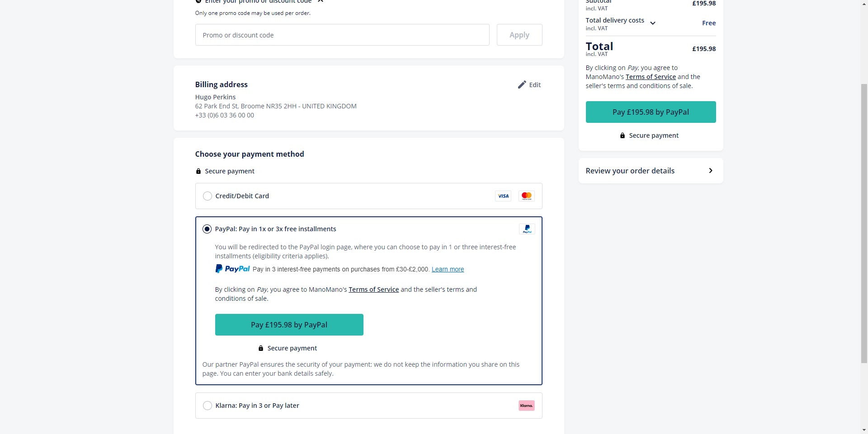Click the pencil Edit icon for billing address
The height and width of the screenshot is (434, 868).
click(522, 84)
